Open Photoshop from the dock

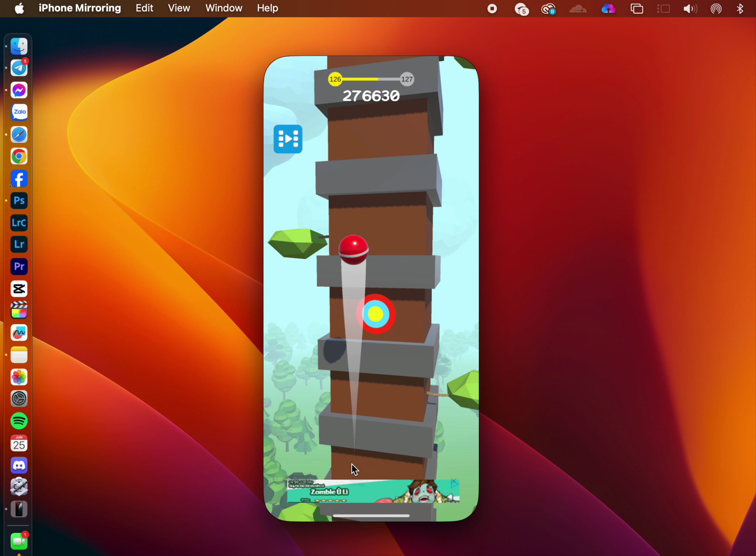coord(19,201)
